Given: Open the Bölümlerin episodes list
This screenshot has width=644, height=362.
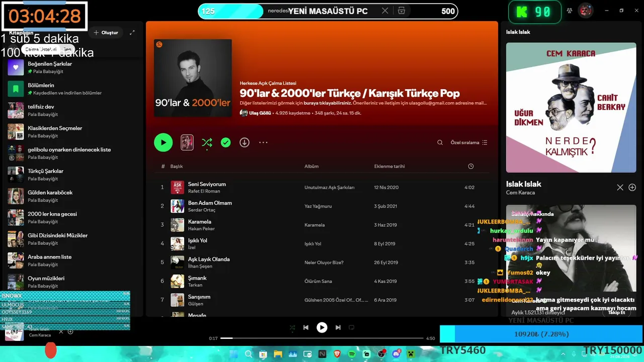Looking at the screenshot, I should [73, 89].
